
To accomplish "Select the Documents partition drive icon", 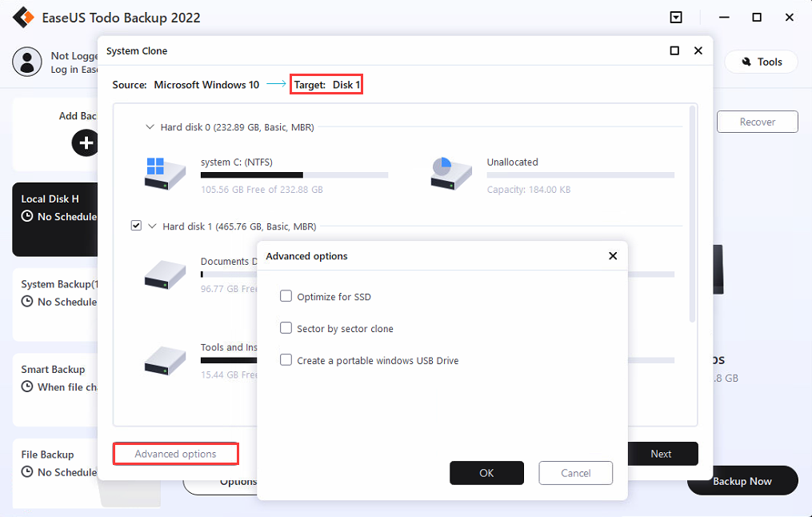I will [165, 275].
